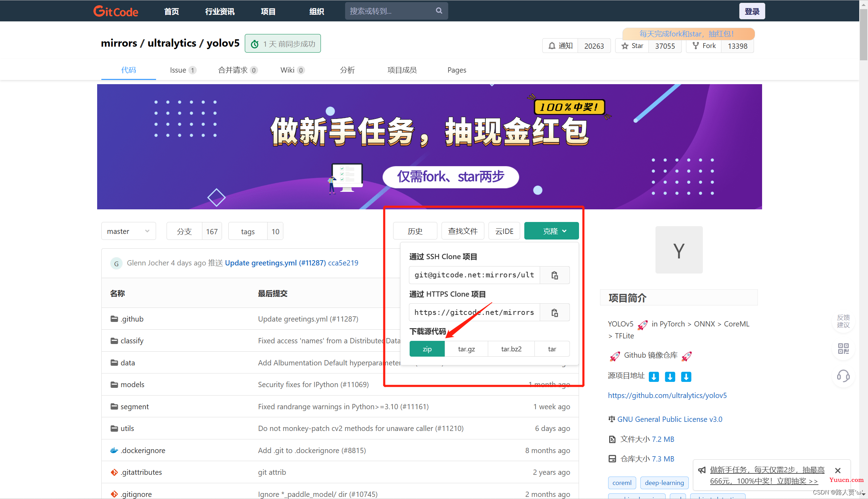Open the classify folder
This screenshot has width=868, height=499.
[x=132, y=341]
